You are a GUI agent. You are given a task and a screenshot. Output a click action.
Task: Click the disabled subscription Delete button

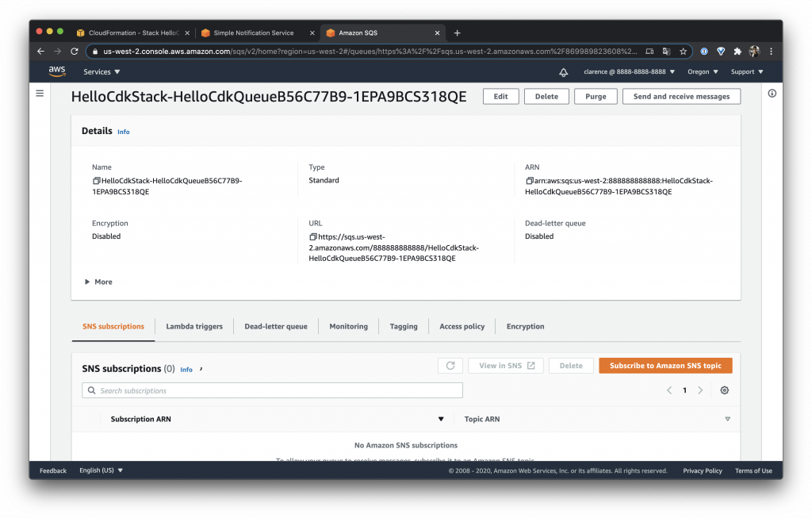[571, 366]
